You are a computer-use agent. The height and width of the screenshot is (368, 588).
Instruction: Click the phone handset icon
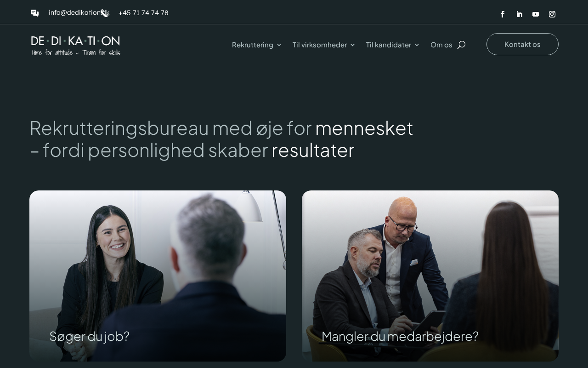[x=105, y=13]
